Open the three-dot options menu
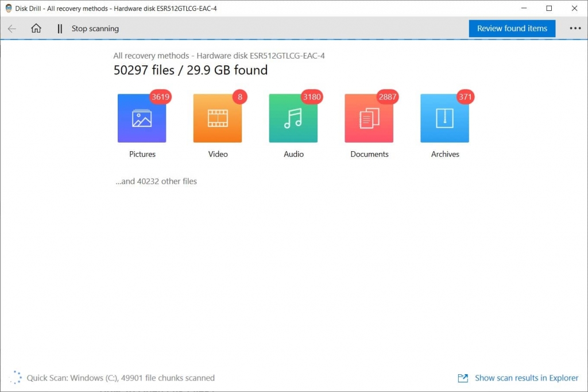Image resolution: width=588 pixels, height=392 pixels. coord(576,28)
